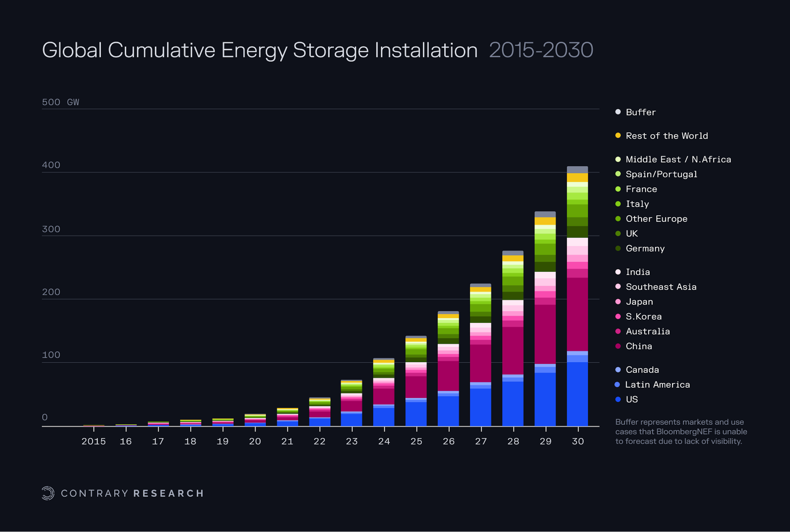Select the China legend label

[639, 346]
